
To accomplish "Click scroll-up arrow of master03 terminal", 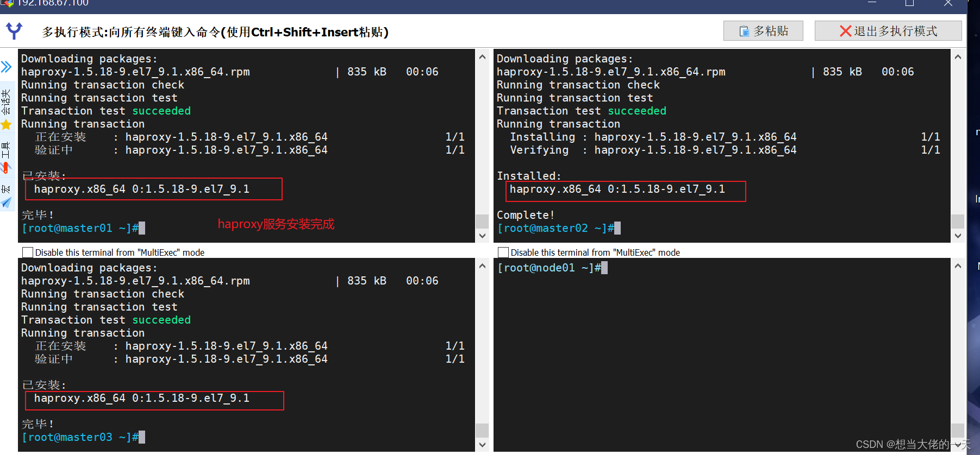I will [482, 266].
